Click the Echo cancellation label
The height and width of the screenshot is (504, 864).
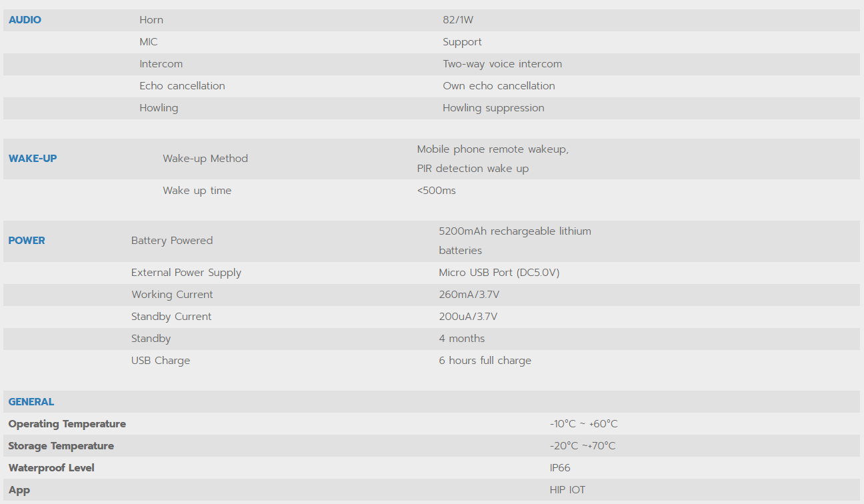coord(182,86)
